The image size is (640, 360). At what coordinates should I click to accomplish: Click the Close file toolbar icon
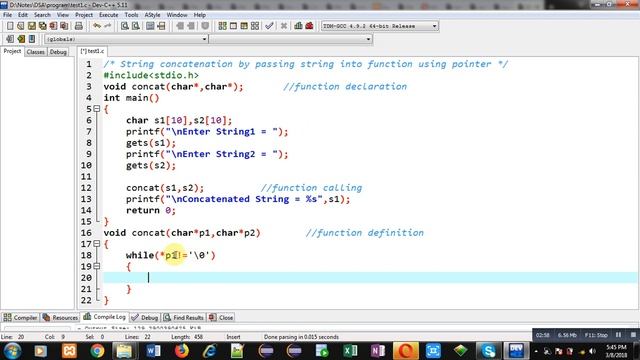(53, 26)
